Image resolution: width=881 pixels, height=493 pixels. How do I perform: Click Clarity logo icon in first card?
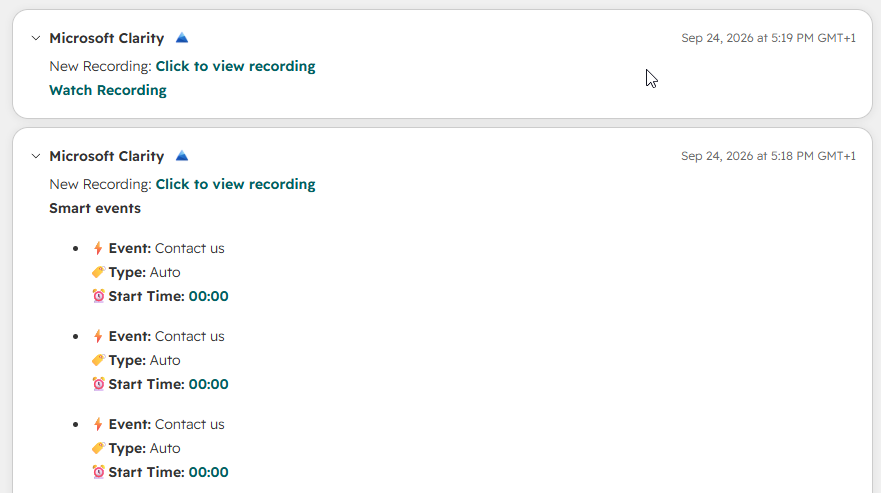[181, 38]
